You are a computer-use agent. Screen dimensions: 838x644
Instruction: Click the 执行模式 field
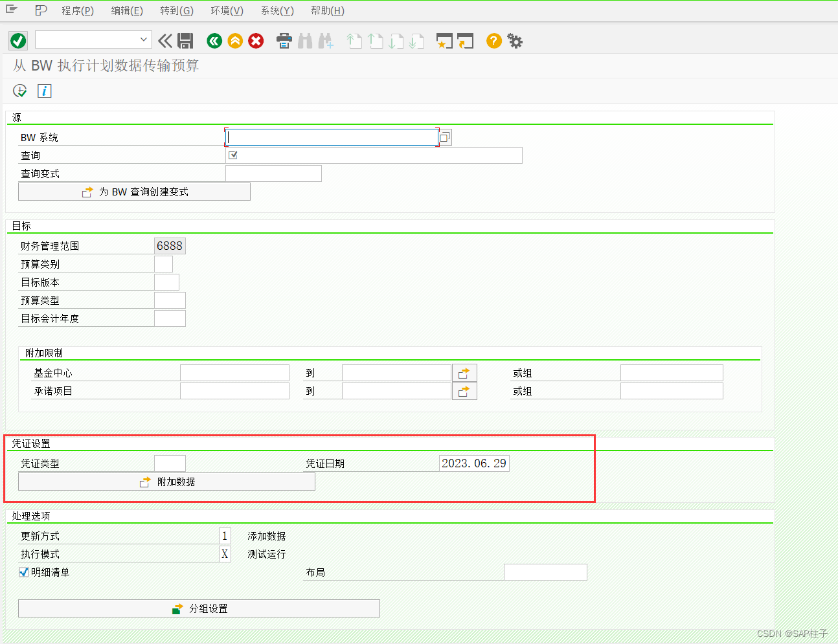click(225, 554)
